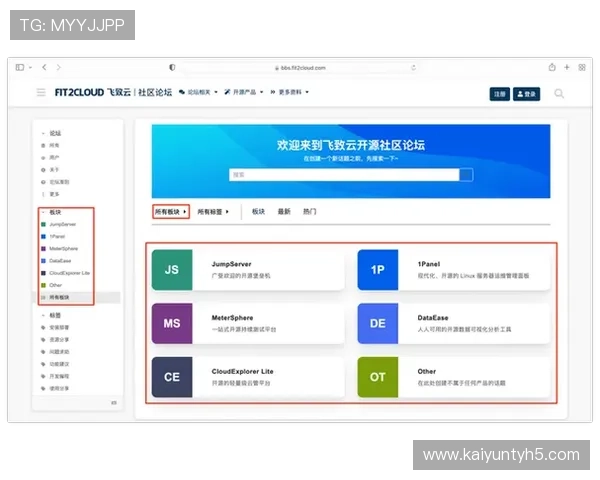Click the bbs.fit2cloud.com address bar
The image size is (600, 480).
tap(300, 68)
